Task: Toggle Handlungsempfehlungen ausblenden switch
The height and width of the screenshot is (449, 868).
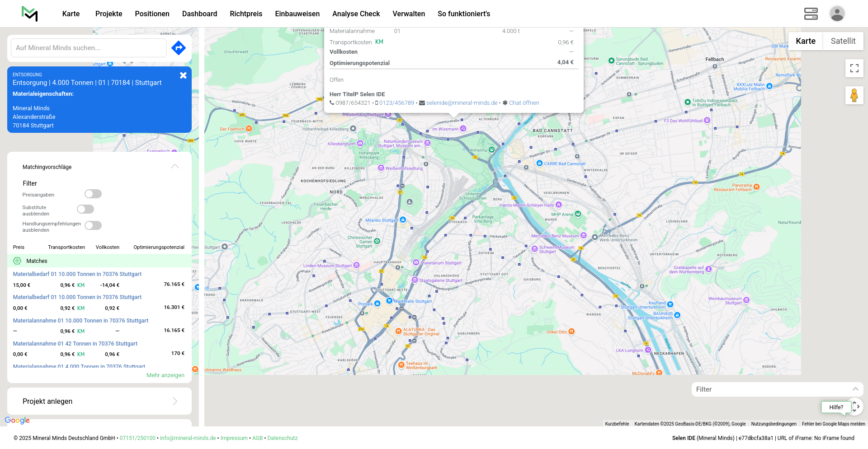Action: coord(93,225)
